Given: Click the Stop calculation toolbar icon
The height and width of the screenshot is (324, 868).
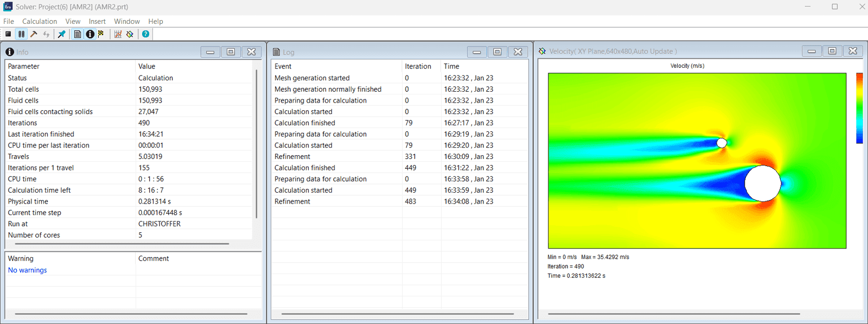Looking at the screenshot, I should tap(8, 34).
